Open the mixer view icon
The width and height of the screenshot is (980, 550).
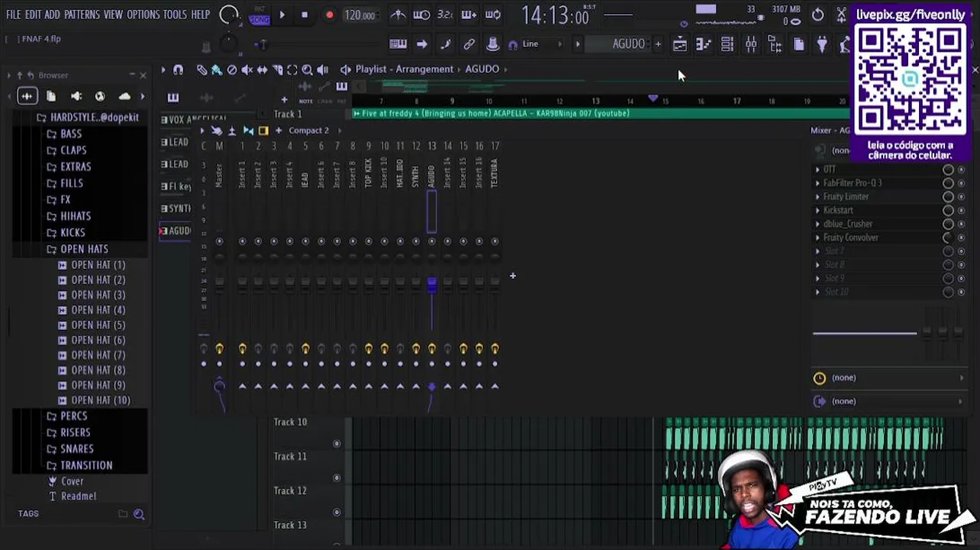751,45
